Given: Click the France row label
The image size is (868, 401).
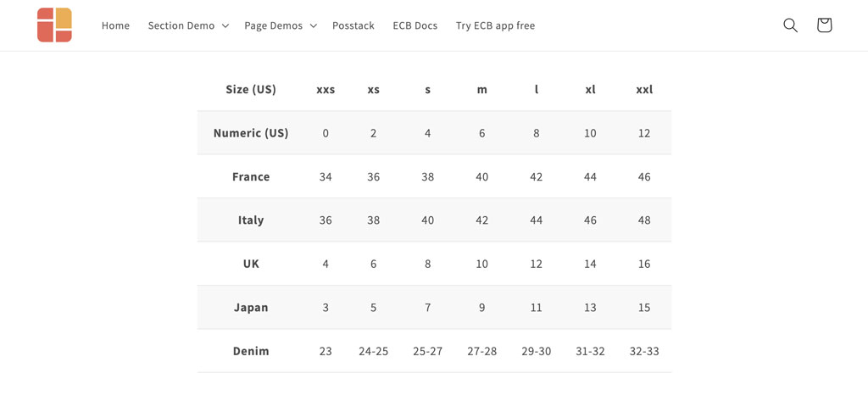Looking at the screenshot, I should coord(251,176).
